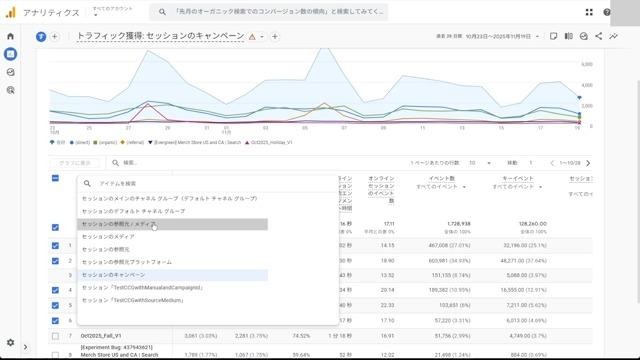Click the go-to-page number field

click(531, 163)
